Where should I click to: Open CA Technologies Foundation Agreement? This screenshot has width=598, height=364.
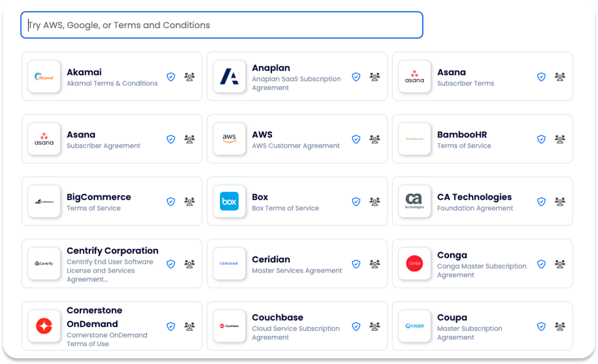click(475, 208)
